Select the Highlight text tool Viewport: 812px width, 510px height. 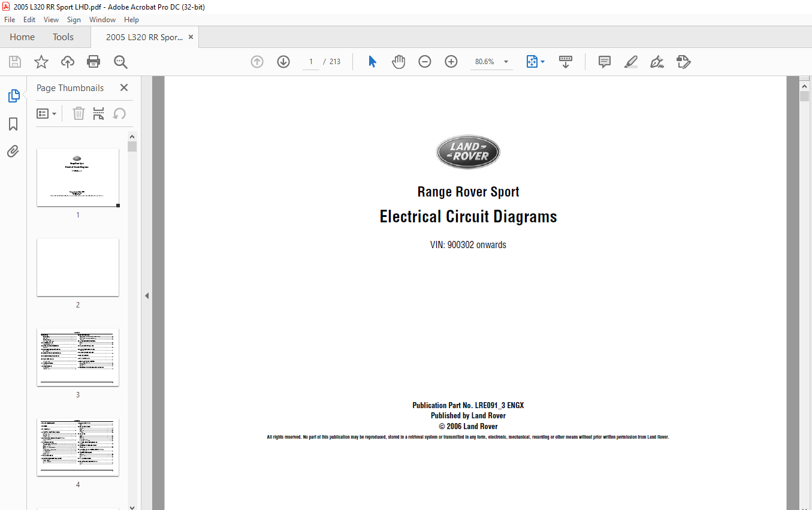click(x=630, y=62)
